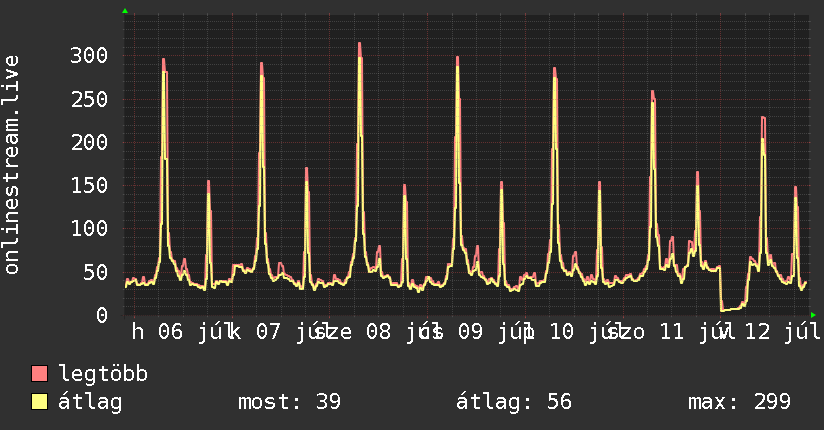The width and height of the screenshot is (824, 430).
Task: Click the max: 299 statistic
Action: pos(739,402)
